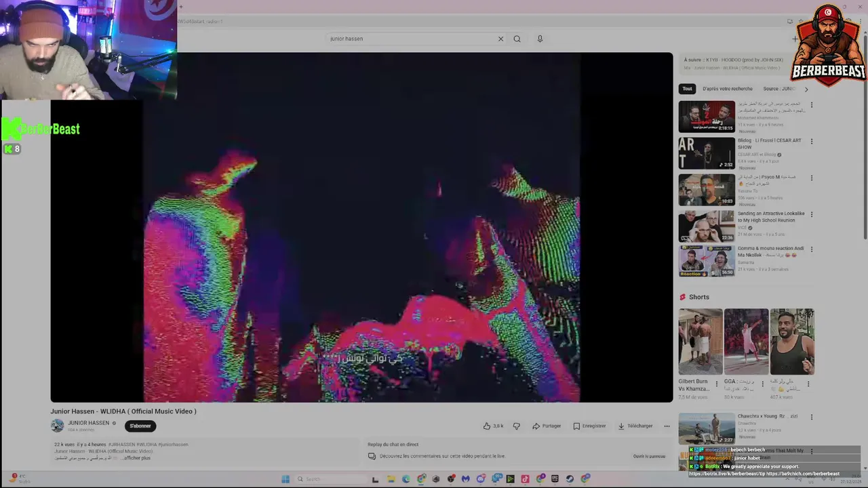
Task: Save video with Enregistrer
Action: (x=589, y=426)
